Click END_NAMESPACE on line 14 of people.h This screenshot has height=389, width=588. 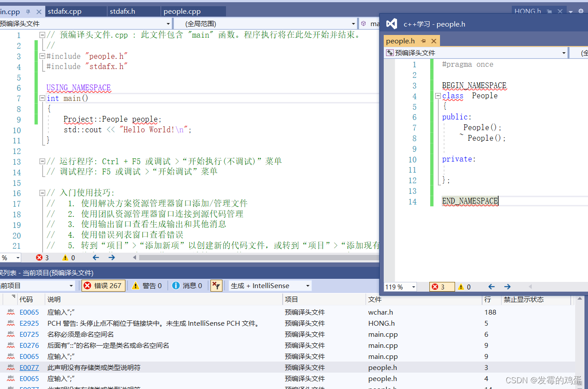(470, 201)
